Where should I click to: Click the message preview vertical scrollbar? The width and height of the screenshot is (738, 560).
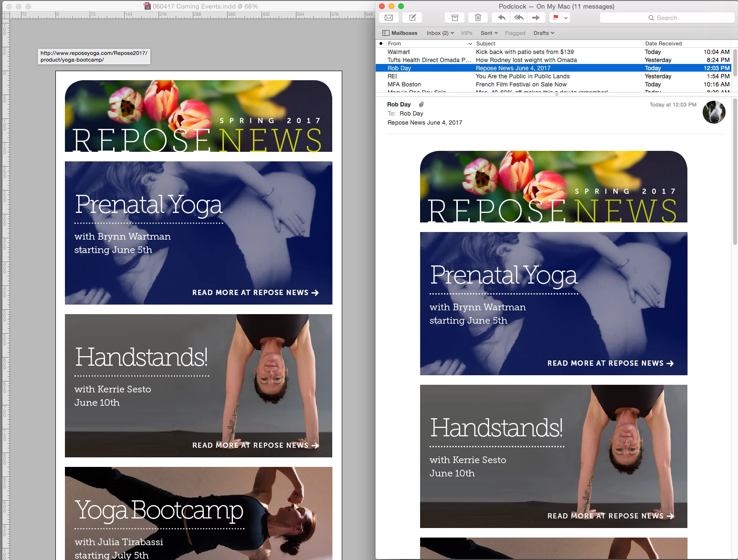(x=735, y=172)
